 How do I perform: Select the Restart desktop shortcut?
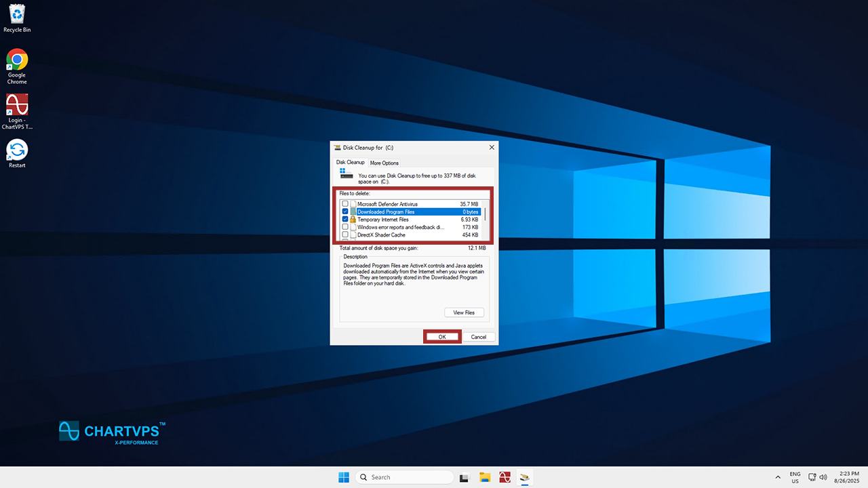point(17,150)
